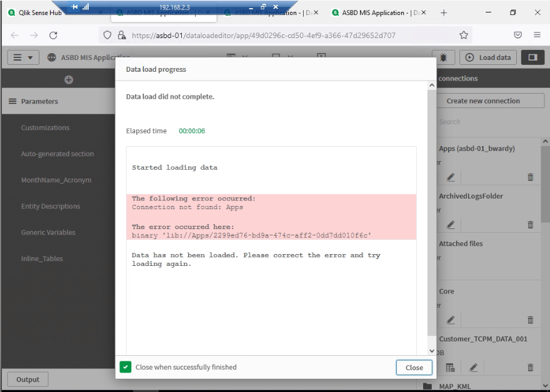Viewport: 550px width, 392px height.
Task: Open the hamburger navigation menu
Action: tap(22, 57)
